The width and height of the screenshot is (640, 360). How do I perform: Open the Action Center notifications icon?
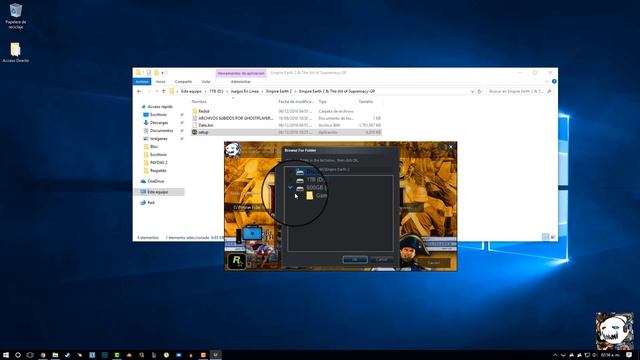click(629, 355)
